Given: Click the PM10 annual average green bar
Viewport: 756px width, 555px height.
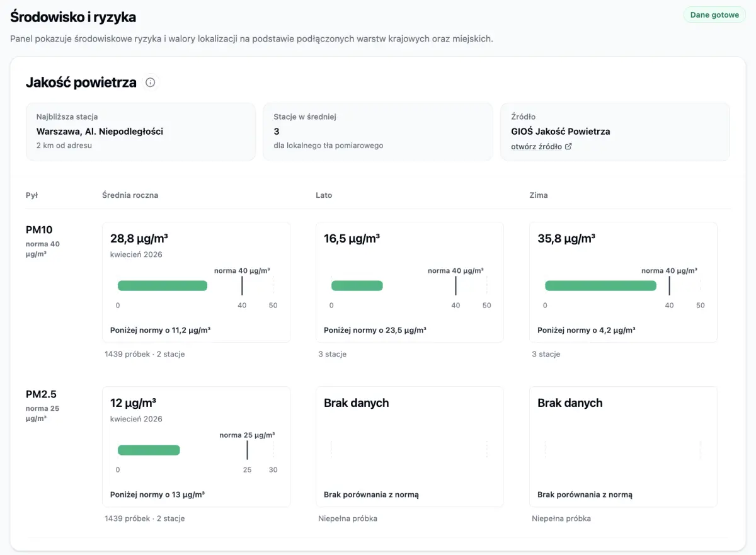Looking at the screenshot, I should pos(163,286).
